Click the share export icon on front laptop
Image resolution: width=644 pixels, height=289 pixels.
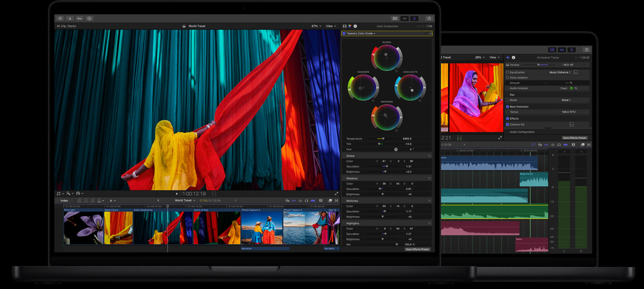tap(429, 19)
